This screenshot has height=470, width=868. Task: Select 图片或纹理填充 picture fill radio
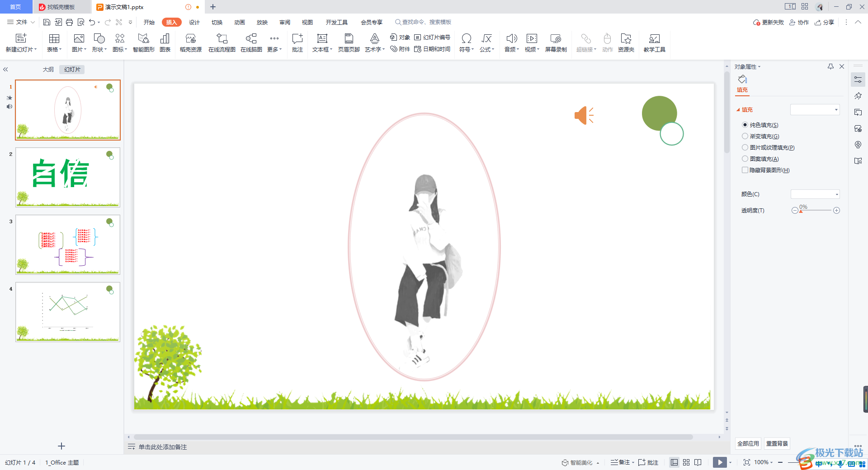745,147
